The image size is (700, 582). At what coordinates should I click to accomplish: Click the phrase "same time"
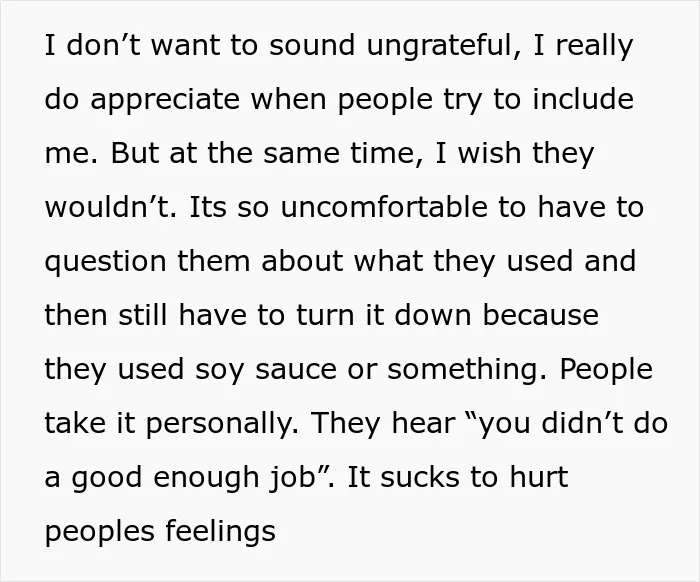pos(339,152)
